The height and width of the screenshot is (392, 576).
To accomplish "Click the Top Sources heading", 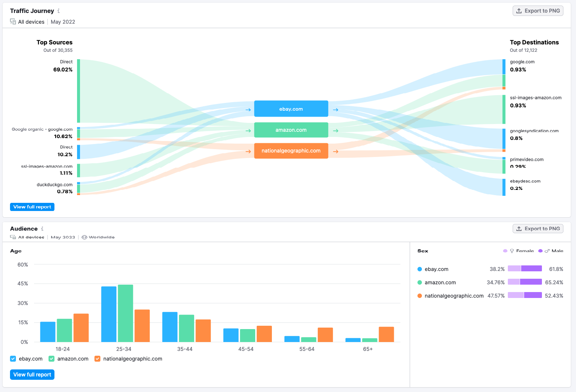I will point(54,42).
